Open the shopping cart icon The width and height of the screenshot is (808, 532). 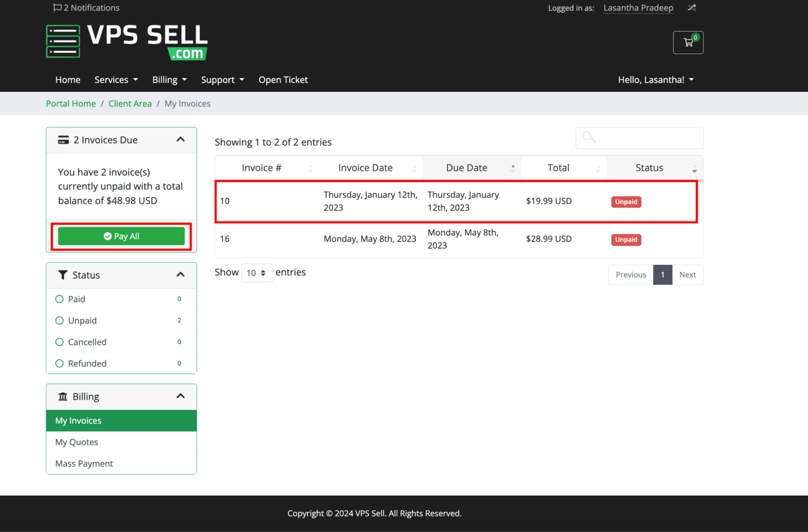[688, 42]
